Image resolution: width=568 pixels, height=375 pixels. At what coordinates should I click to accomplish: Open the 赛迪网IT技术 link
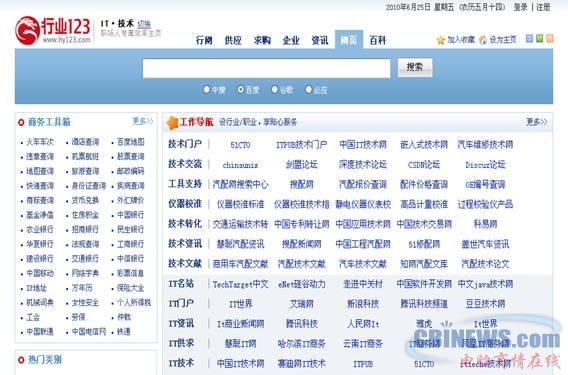(x=301, y=363)
